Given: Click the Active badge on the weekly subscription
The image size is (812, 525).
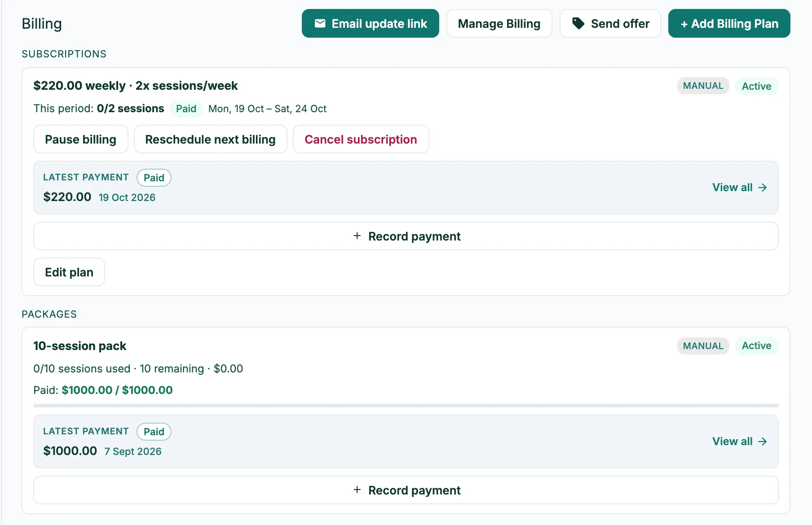Looking at the screenshot, I should 756,86.
